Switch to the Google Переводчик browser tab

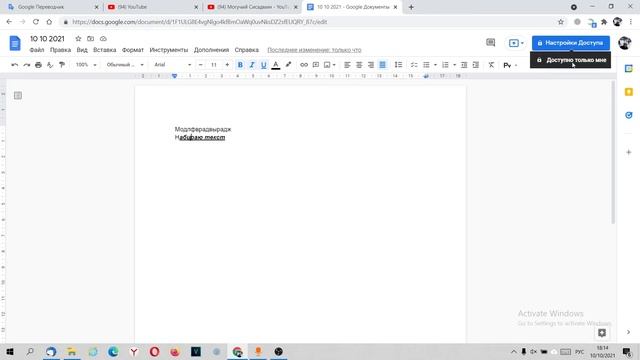[53, 7]
